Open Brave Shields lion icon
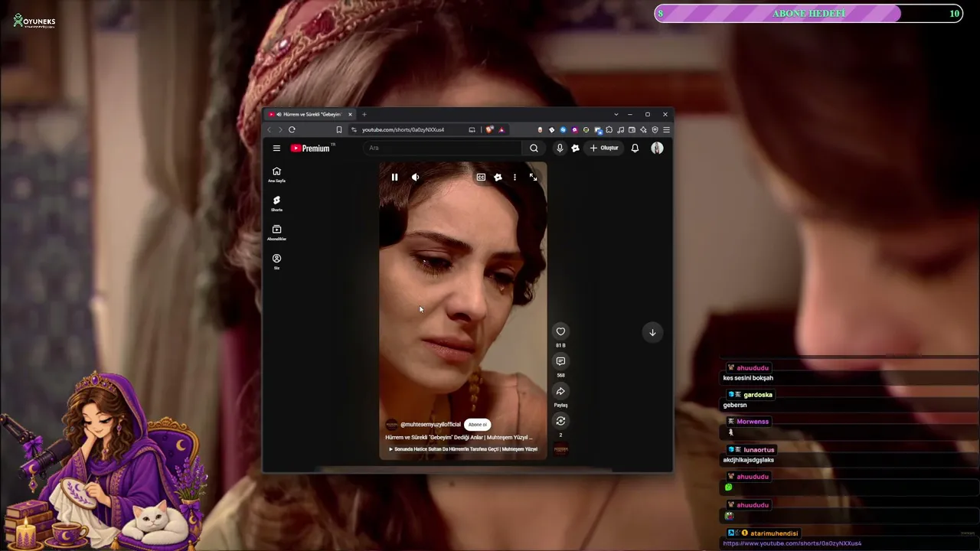This screenshot has width=980, height=551. tap(490, 130)
